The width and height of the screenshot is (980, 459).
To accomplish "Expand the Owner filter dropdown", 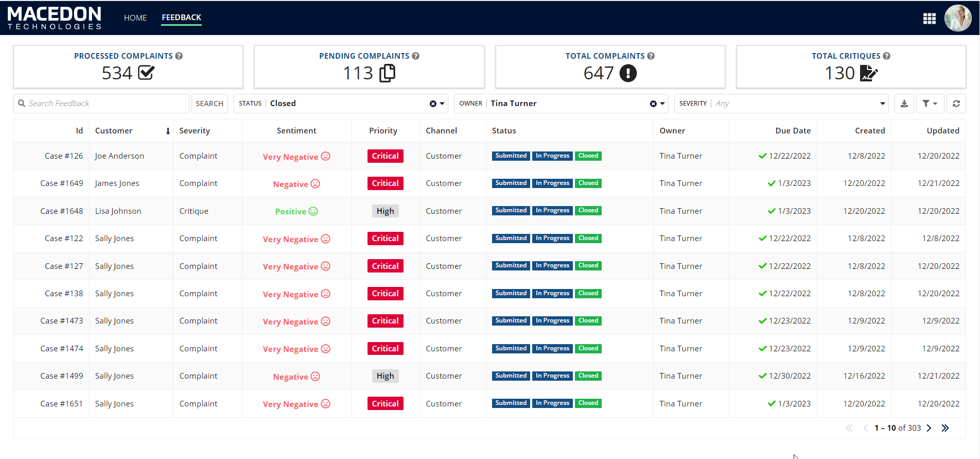I will 662,104.
